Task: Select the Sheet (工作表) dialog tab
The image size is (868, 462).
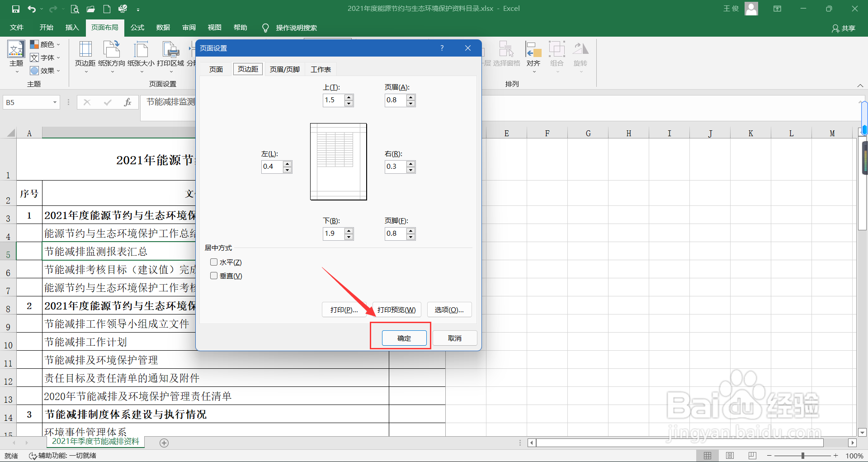Action: point(321,69)
